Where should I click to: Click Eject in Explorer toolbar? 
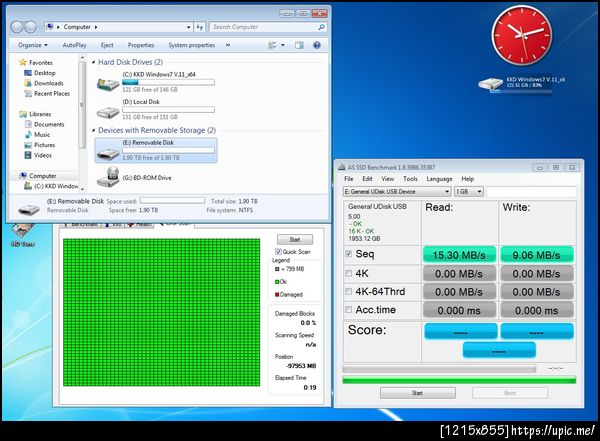click(107, 45)
